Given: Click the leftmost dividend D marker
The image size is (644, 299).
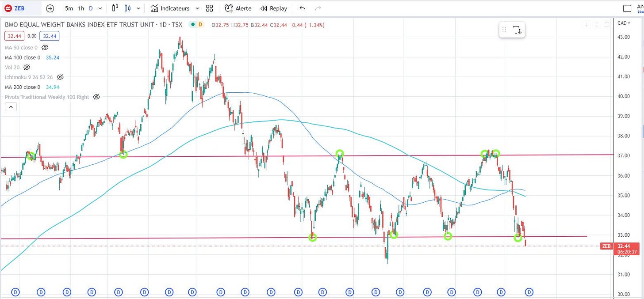Looking at the screenshot, I should pyautogui.click(x=15, y=292).
